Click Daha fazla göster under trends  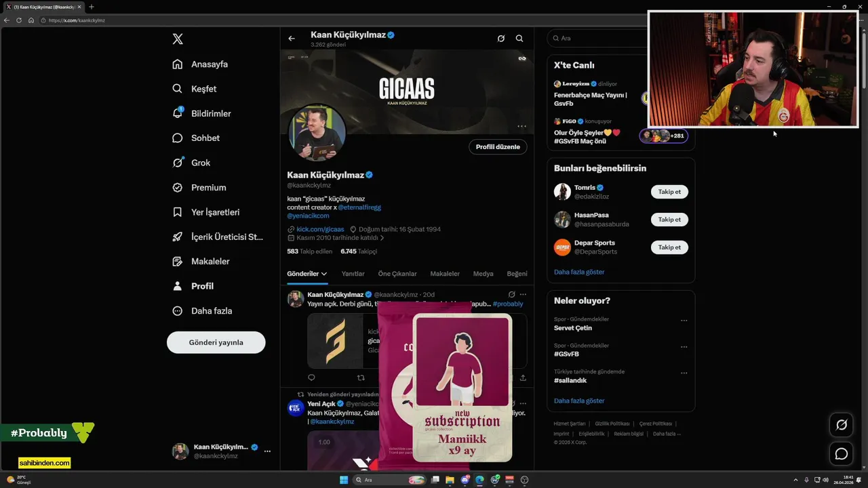pos(579,401)
